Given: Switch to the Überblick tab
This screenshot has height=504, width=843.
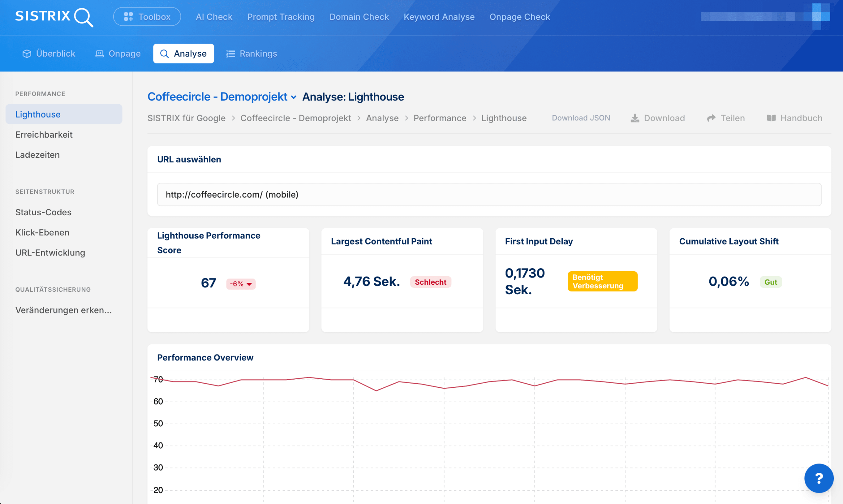Looking at the screenshot, I should tap(49, 54).
